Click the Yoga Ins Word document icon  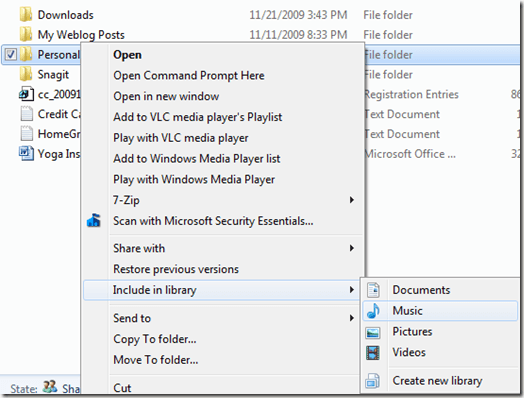(x=26, y=153)
